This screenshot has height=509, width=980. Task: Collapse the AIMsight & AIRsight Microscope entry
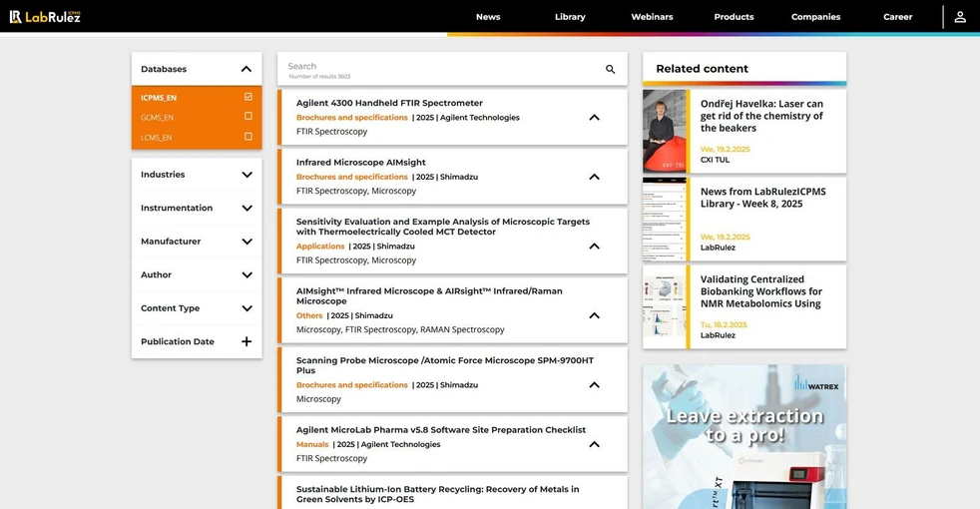(x=595, y=315)
